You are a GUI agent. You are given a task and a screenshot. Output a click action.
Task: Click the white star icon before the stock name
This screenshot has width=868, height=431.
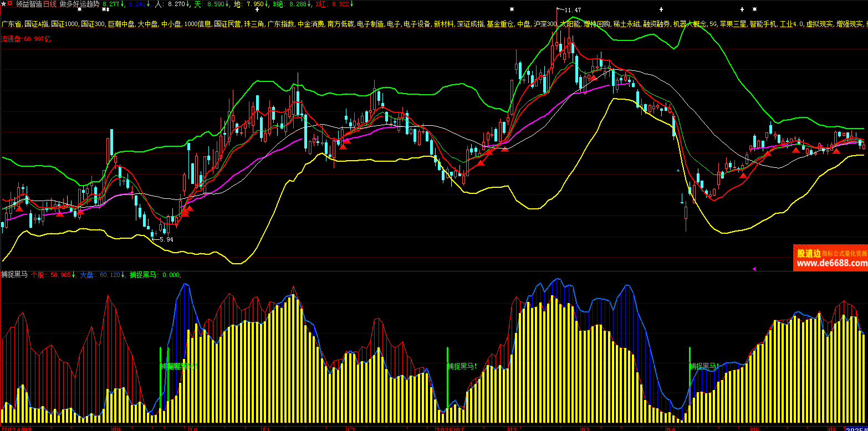pyautogui.click(x=3, y=4)
